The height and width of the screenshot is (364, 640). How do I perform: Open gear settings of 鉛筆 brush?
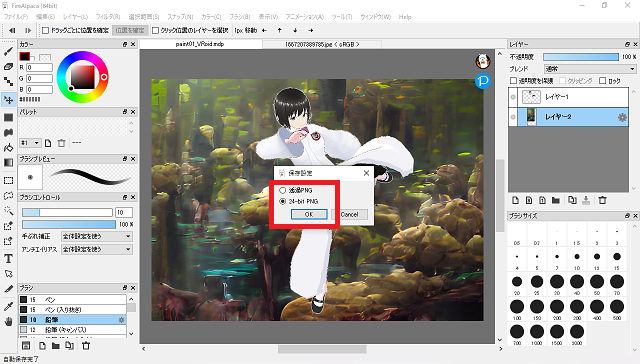coord(121,320)
